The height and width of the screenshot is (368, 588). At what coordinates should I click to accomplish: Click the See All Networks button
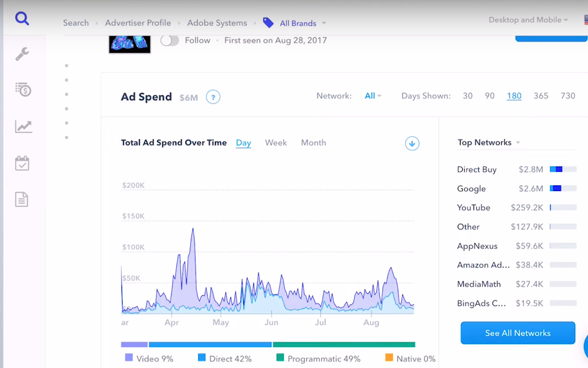[x=518, y=333]
